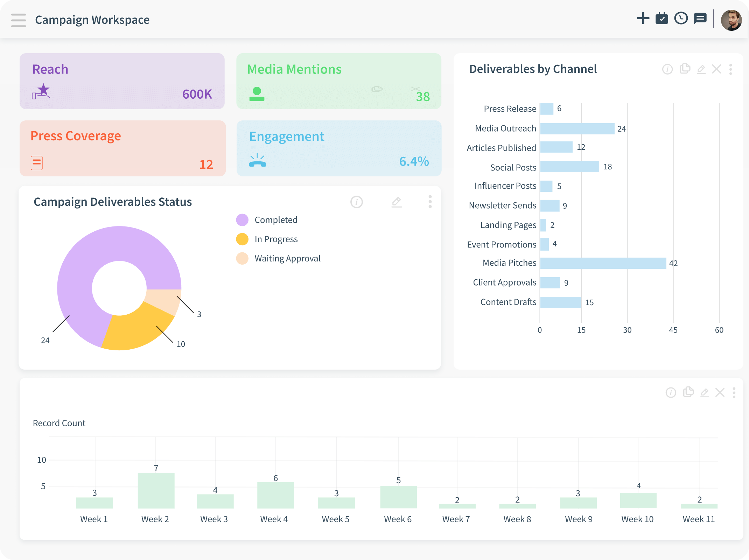Click the plus add-new icon
749x560 pixels.
(643, 18)
